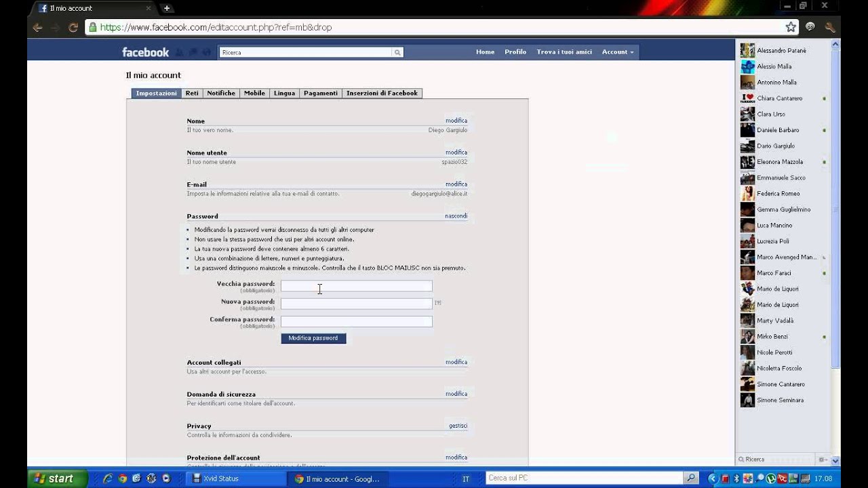Click the browser address bar URL
Image resolution: width=868 pixels, height=488 pixels.
tap(216, 28)
